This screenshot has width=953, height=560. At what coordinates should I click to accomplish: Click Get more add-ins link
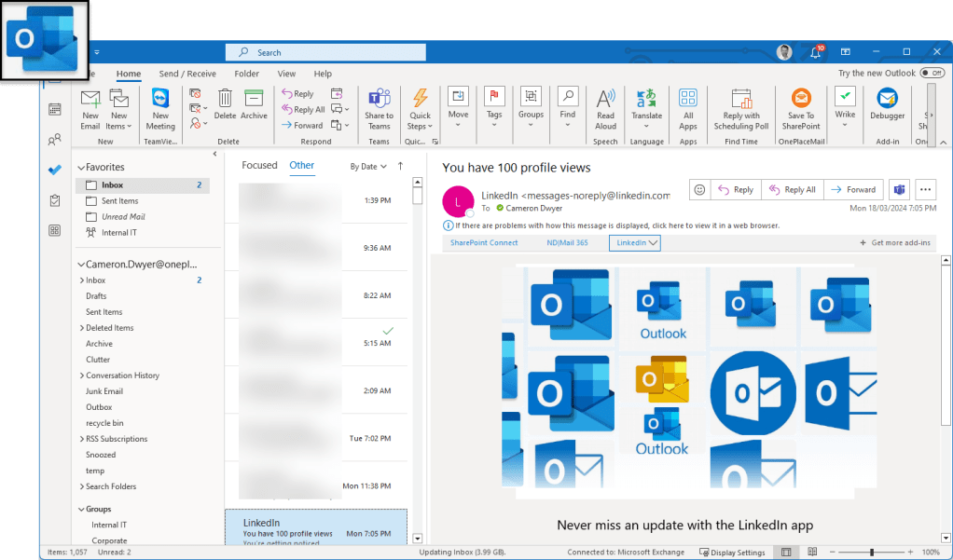pyautogui.click(x=894, y=242)
